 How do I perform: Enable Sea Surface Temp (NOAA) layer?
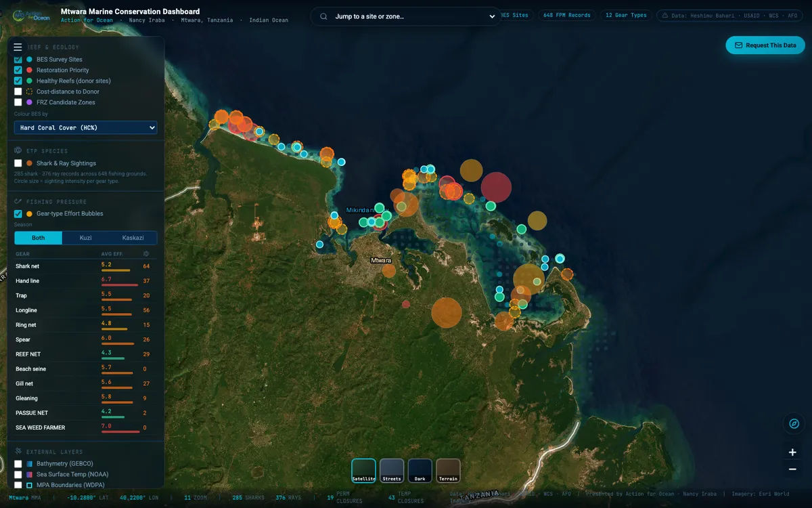(18, 475)
